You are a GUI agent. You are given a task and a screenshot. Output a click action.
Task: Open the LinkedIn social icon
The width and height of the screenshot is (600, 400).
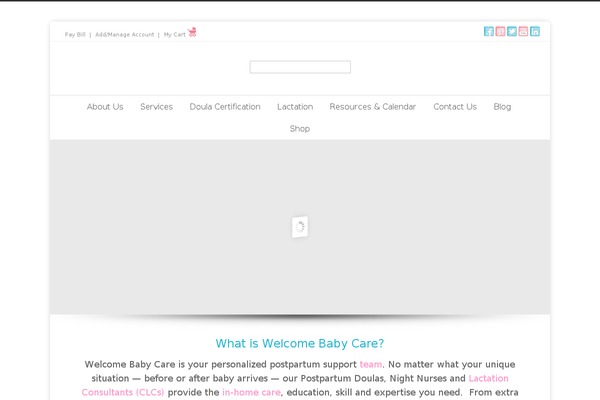(535, 31)
